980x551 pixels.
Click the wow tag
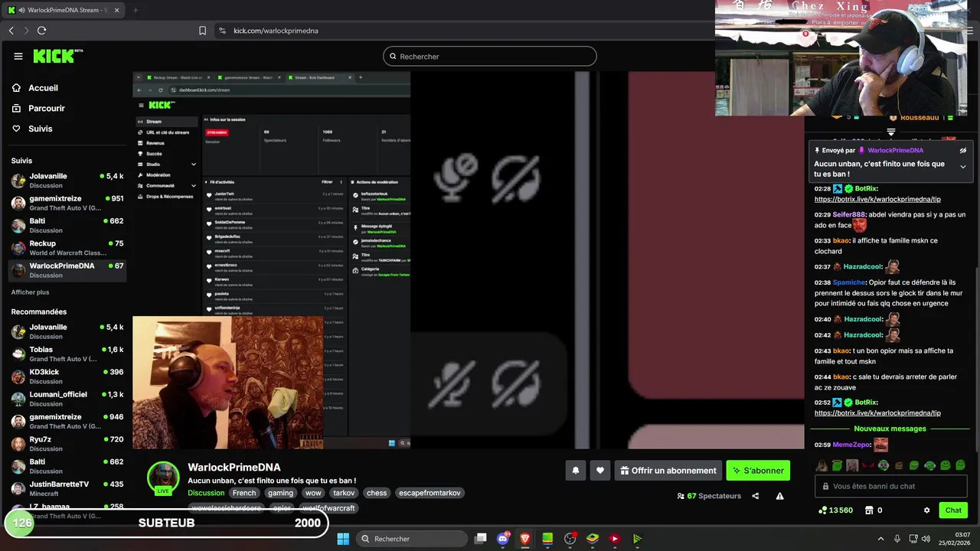(x=313, y=494)
